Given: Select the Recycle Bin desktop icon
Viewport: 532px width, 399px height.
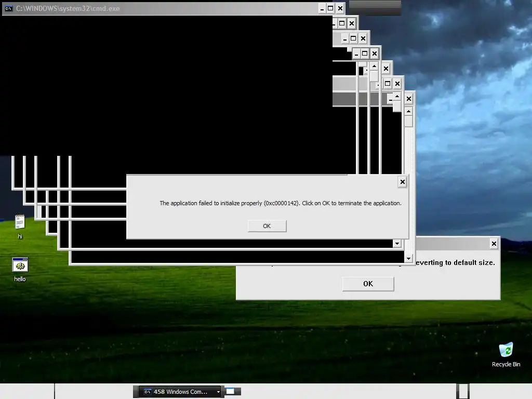Looking at the screenshot, I should [506, 354].
